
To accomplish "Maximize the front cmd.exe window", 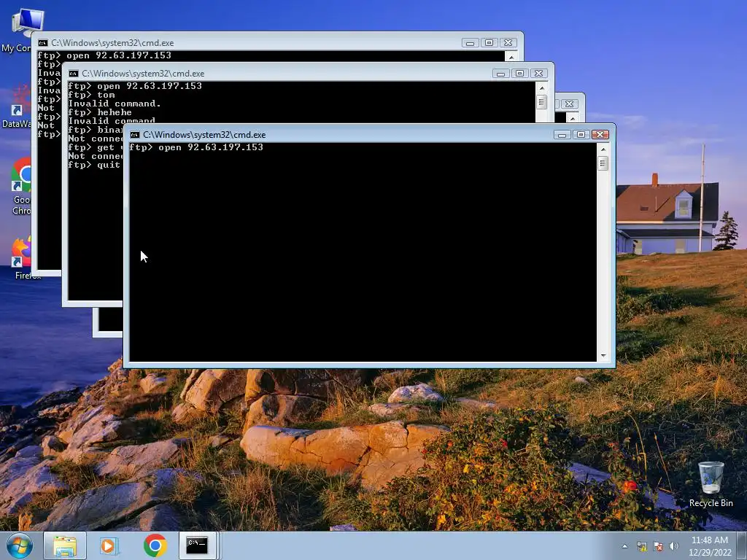I will [x=581, y=135].
